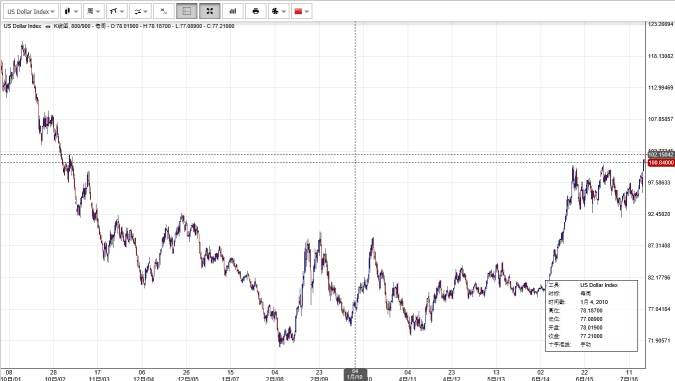675x381 pixels.
Task: Toggle the grid lines button
Action: coord(187,11)
